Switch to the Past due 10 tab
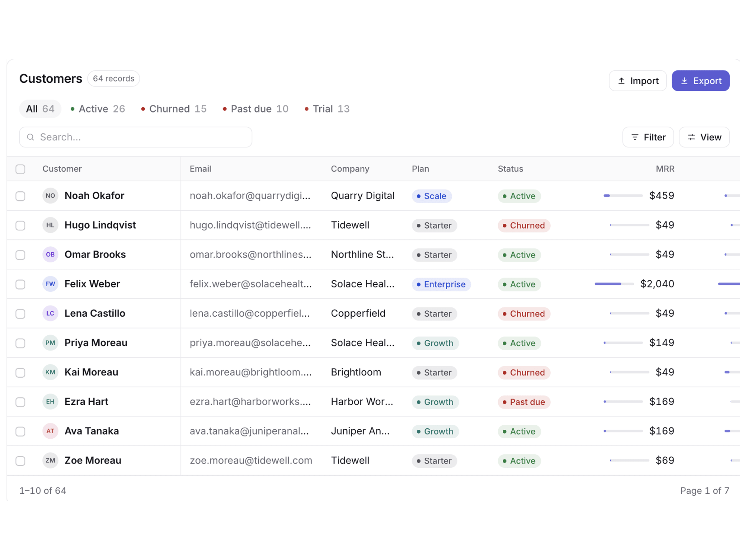 [x=255, y=109]
